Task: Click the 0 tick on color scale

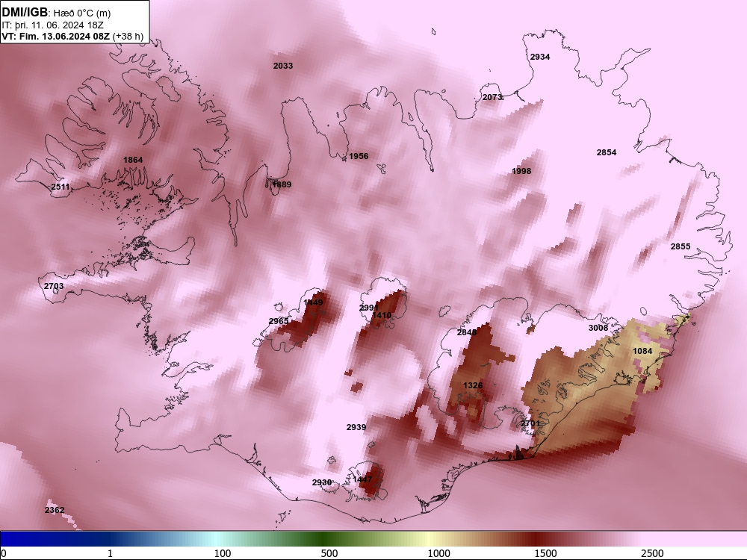Action: (x=4, y=553)
